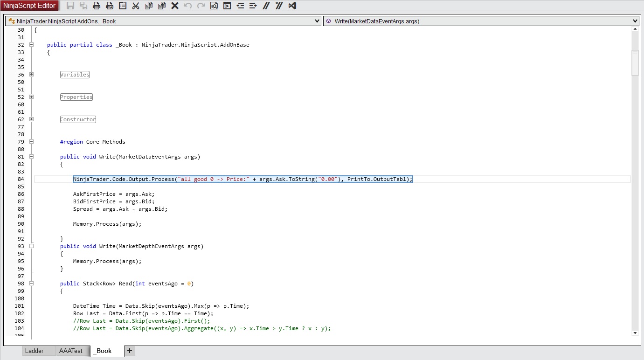Cut selected code with scissors icon
The image size is (644, 360).
[136, 6]
